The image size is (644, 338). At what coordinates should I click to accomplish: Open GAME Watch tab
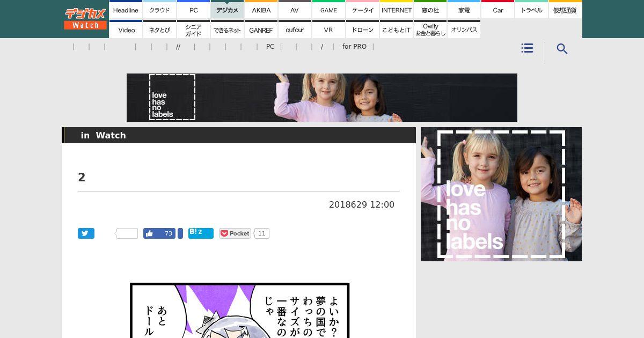[x=328, y=10]
